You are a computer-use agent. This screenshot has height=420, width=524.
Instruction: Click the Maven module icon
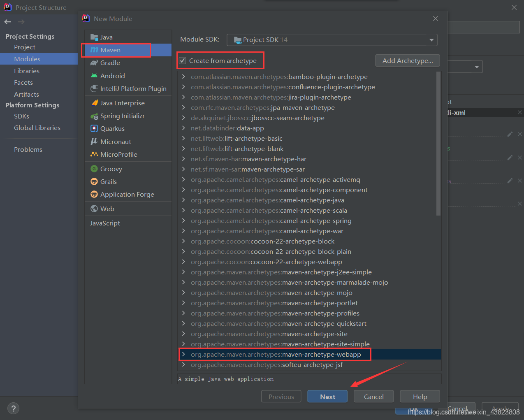(94, 50)
